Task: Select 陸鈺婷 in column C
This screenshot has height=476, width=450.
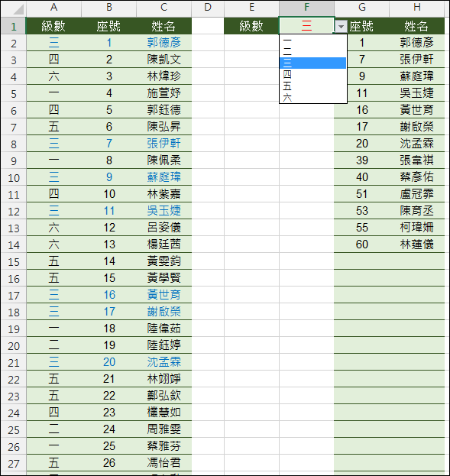Action: pyautogui.click(x=164, y=345)
